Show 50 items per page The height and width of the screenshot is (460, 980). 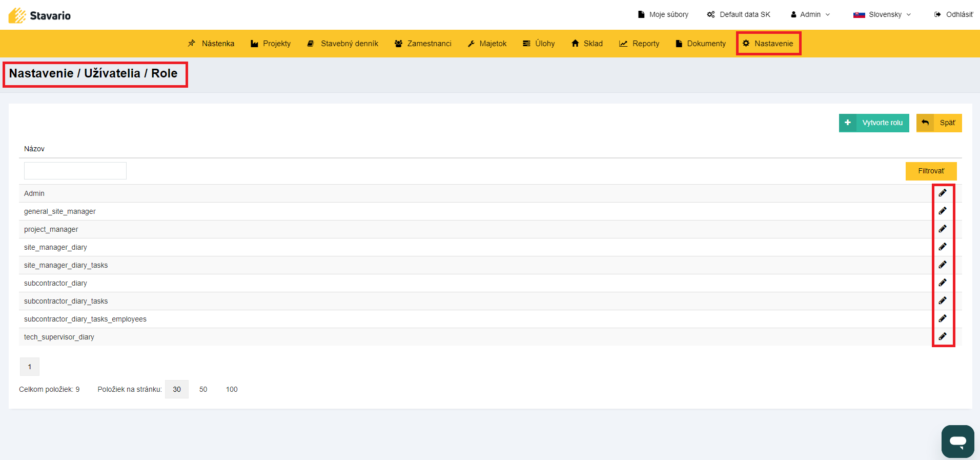pos(203,389)
